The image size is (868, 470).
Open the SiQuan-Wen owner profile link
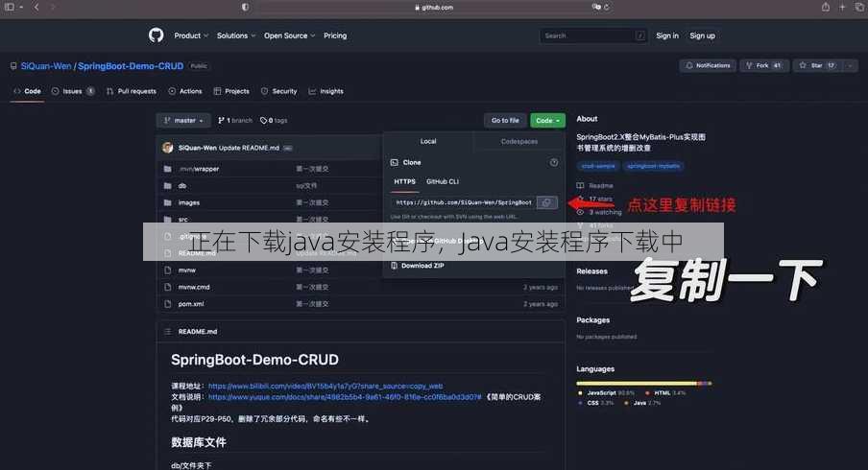click(46, 66)
